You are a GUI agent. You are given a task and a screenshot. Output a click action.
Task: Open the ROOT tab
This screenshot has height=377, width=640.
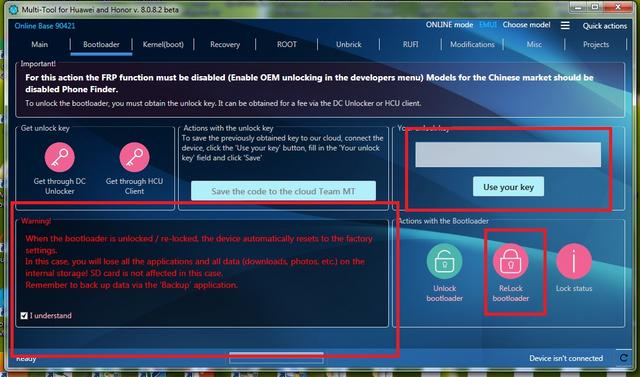point(287,44)
